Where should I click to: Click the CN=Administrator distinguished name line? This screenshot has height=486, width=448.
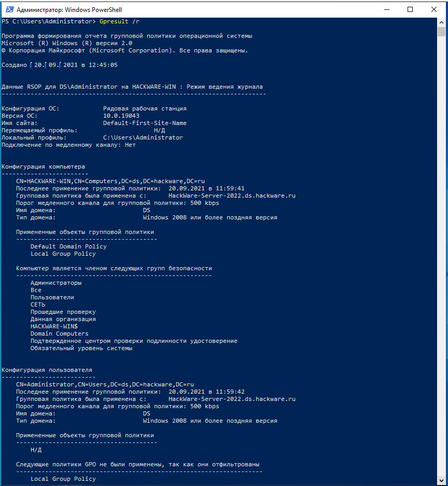pos(105,384)
